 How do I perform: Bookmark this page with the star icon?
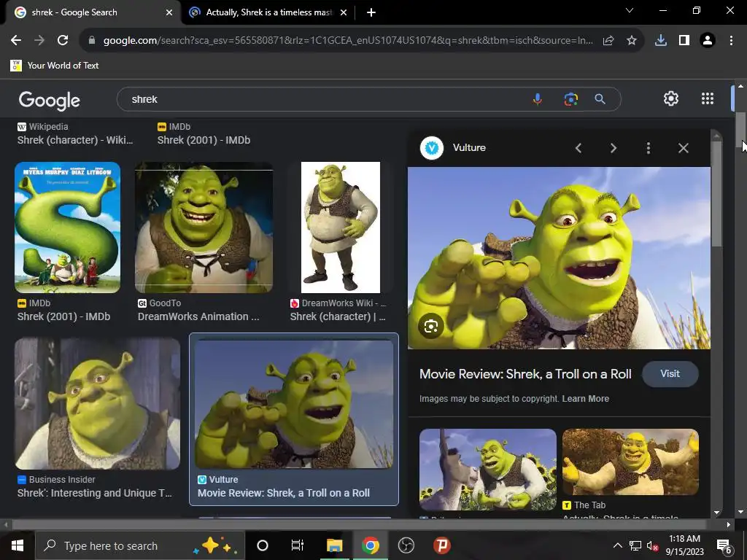point(631,41)
